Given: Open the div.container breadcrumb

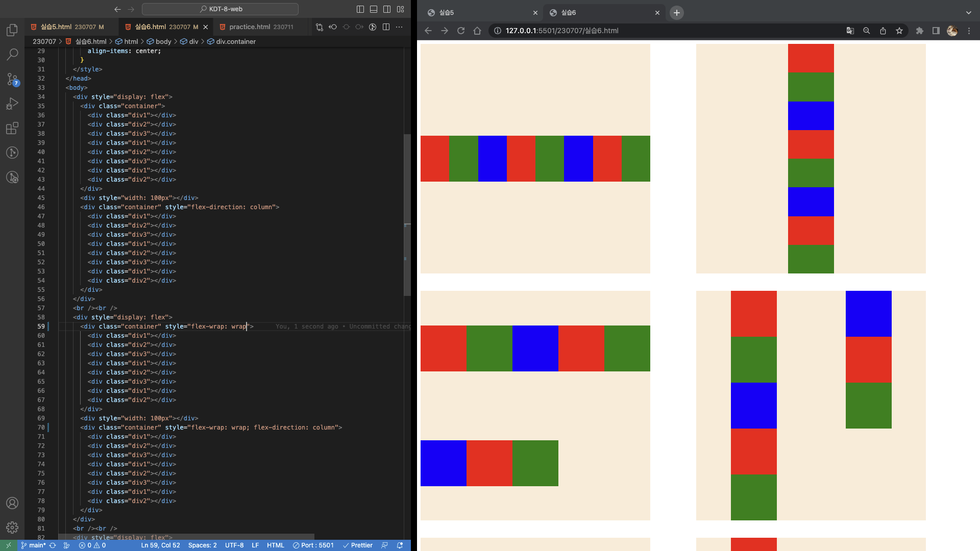Looking at the screenshot, I should 232,41.
